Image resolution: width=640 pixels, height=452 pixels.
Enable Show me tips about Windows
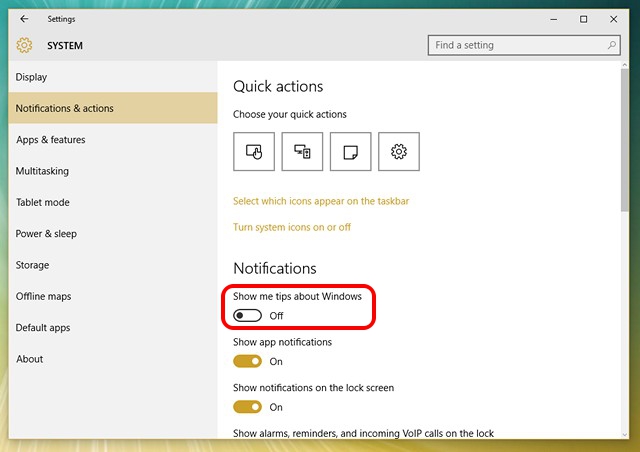pos(247,315)
